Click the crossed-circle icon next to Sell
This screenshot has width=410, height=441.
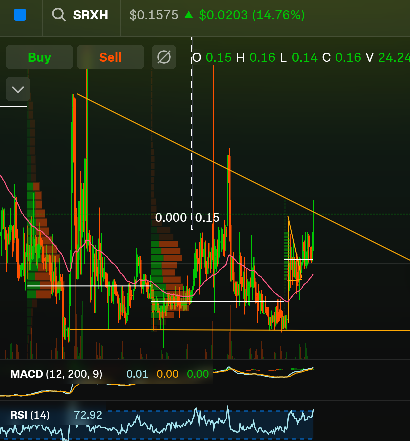click(x=164, y=57)
